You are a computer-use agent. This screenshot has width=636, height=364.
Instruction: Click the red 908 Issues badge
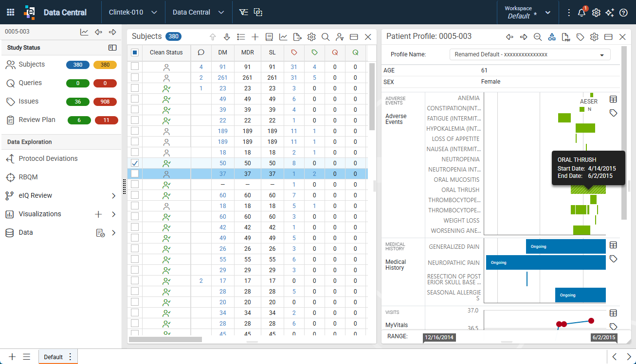tap(105, 102)
